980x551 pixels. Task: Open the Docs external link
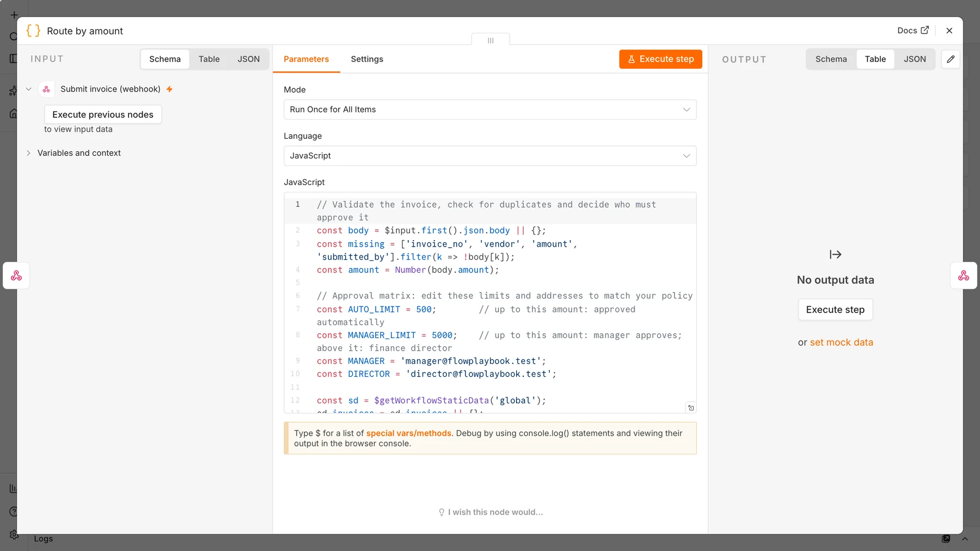coord(913,30)
